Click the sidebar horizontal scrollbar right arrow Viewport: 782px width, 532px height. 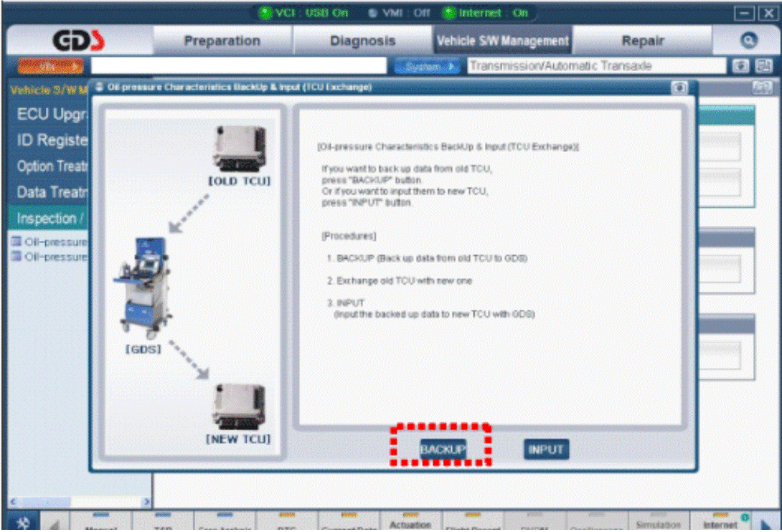146,502
